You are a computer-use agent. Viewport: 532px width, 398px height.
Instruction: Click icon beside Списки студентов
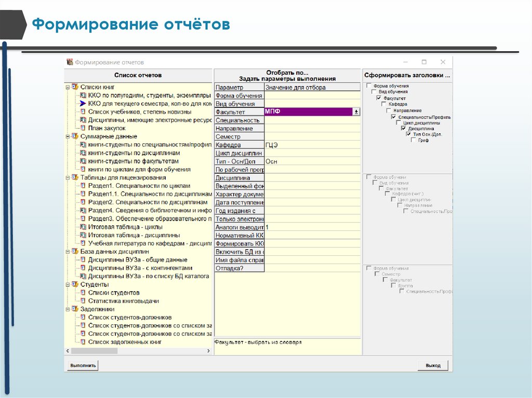coord(83,293)
